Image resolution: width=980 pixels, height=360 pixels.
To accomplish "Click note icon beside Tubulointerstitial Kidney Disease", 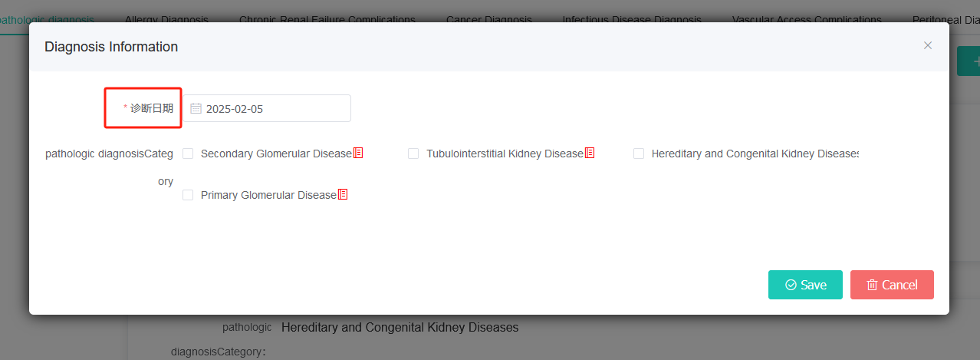I will point(590,153).
